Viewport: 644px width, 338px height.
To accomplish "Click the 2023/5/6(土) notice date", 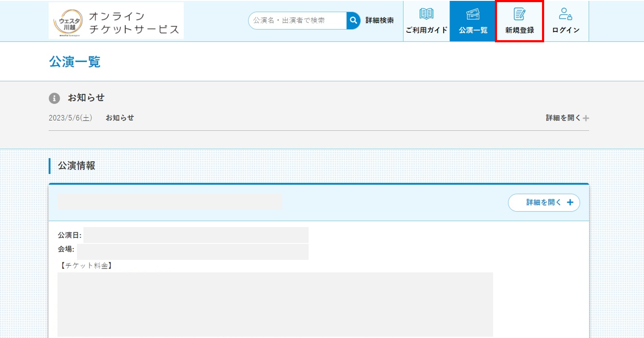I will 70,118.
